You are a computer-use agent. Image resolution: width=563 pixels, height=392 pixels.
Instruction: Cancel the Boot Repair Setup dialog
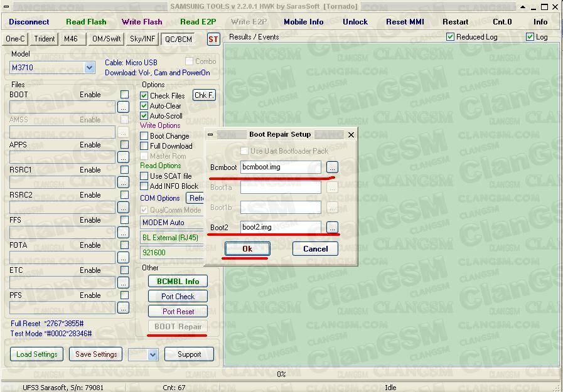[x=315, y=249]
